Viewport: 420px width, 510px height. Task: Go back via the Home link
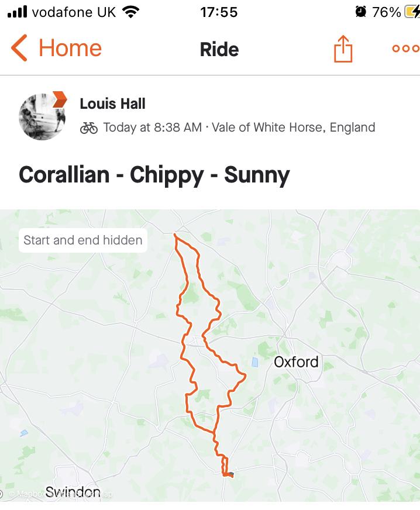(x=70, y=48)
